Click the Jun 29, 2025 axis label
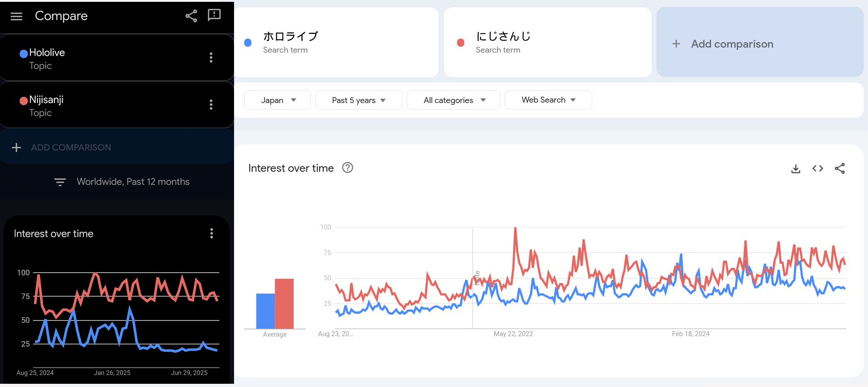The image size is (868, 387). point(189,373)
